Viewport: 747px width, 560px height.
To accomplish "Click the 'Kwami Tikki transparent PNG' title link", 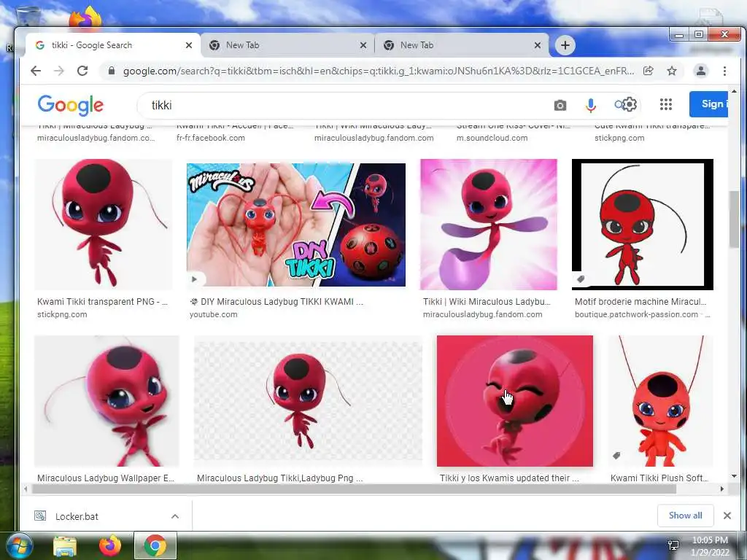I will pos(102,301).
